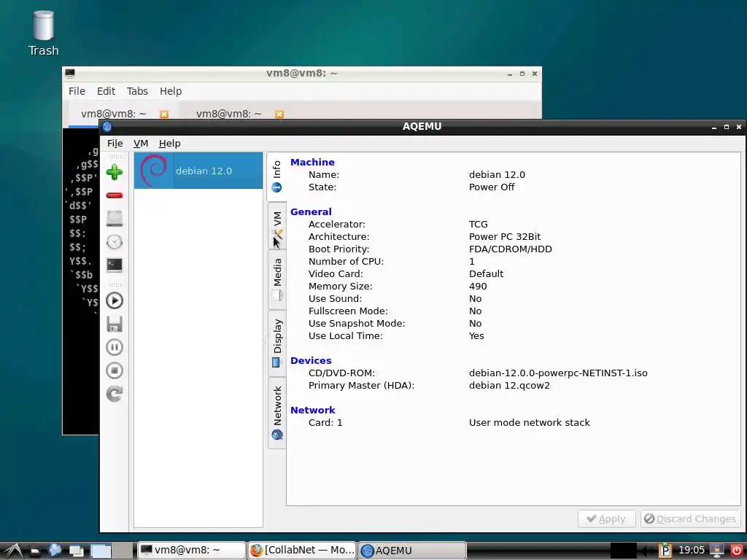The height and width of the screenshot is (560, 747).
Task: Maximize the AQEMU window
Action: tap(727, 127)
